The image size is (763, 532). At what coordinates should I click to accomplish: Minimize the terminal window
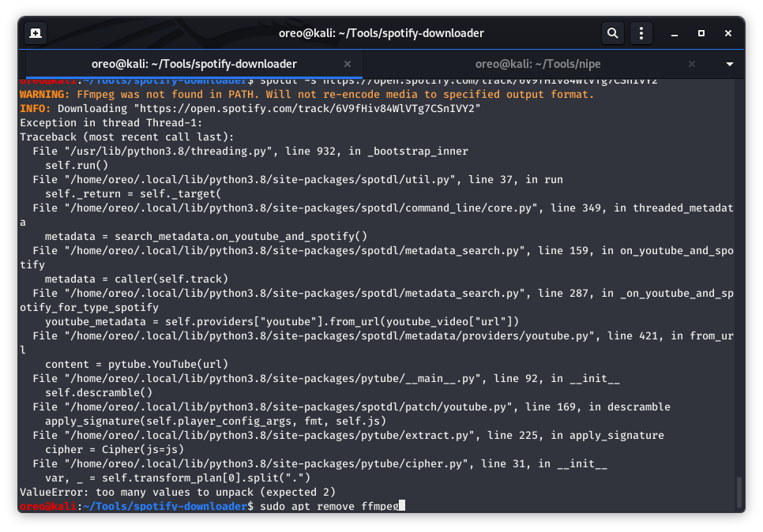tap(675, 34)
